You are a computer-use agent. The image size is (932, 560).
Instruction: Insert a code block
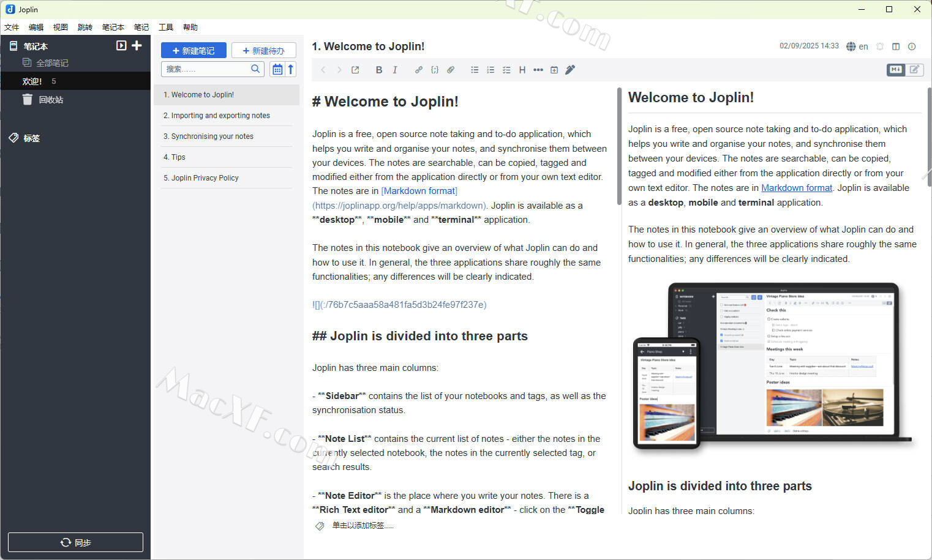tap(435, 70)
